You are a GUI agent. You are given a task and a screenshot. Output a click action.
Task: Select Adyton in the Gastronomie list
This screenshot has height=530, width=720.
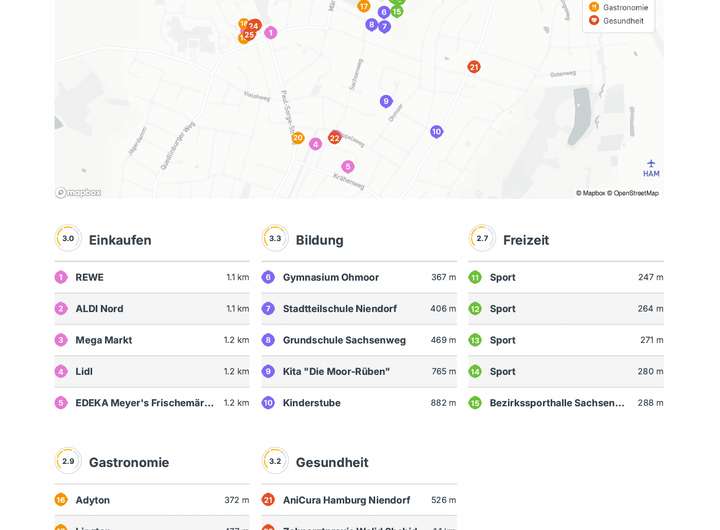click(x=92, y=500)
